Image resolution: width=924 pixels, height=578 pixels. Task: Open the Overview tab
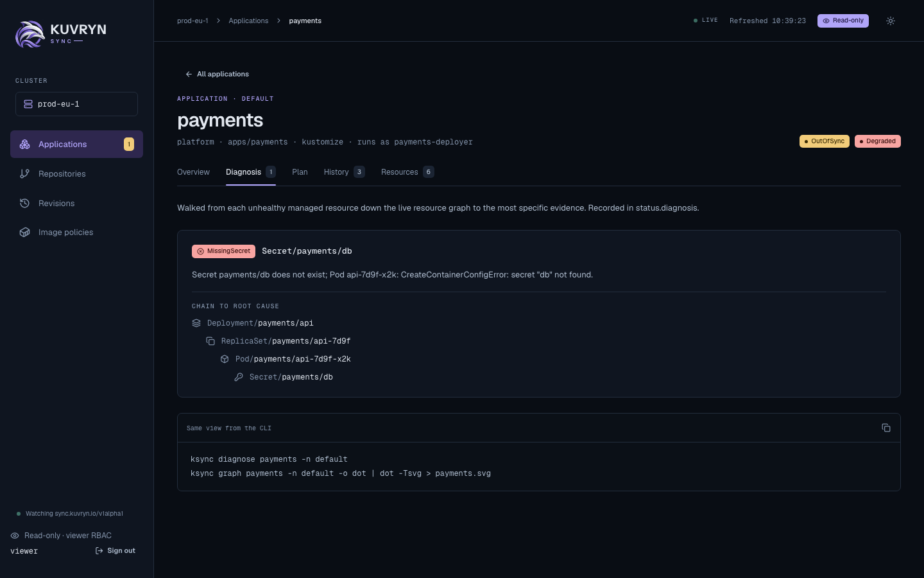(193, 172)
